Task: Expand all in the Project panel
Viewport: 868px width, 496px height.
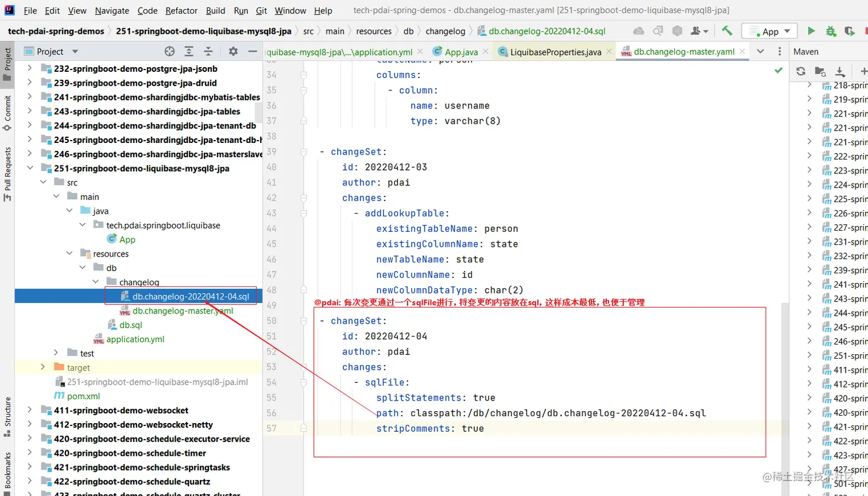Action: click(x=189, y=51)
